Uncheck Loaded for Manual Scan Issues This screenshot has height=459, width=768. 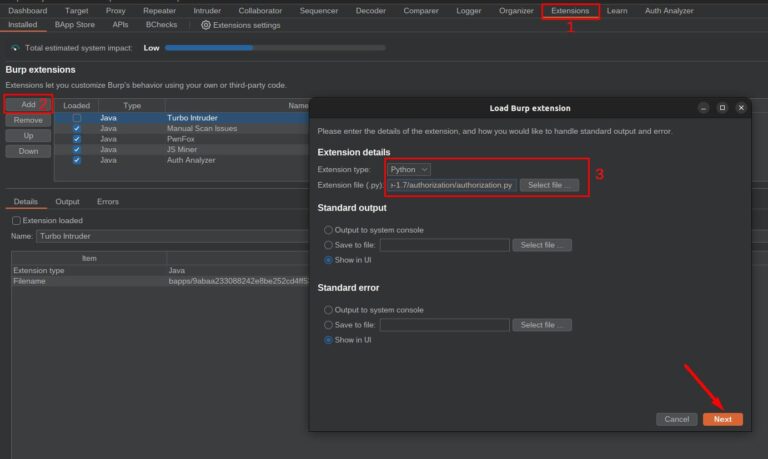[77, 128]
